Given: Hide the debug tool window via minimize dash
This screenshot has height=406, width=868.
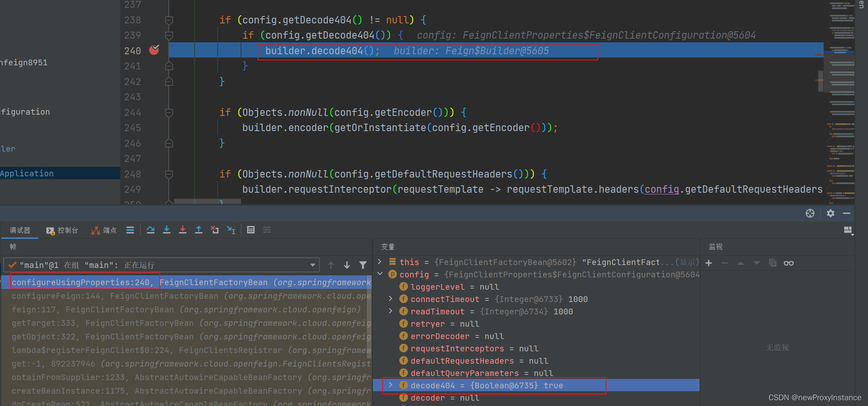Looking at the screenshot, I should coord(847,213).
